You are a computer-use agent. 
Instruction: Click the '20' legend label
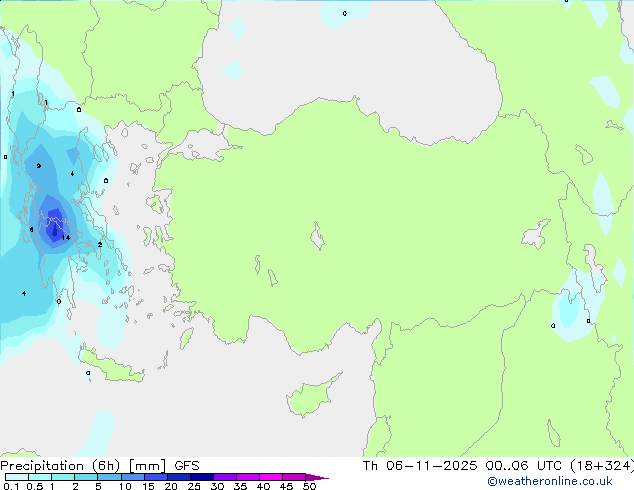pos(171,486)
